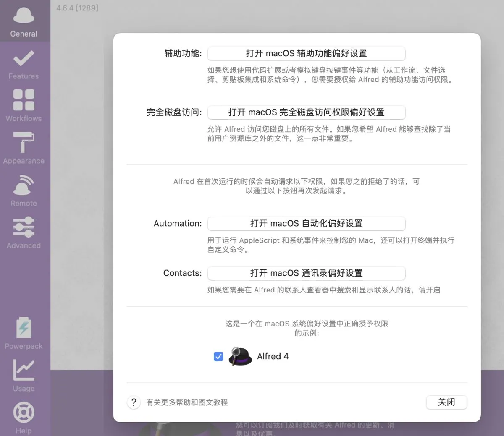Click the text starting Alfred 在首次运行的时候

[297, 186]
